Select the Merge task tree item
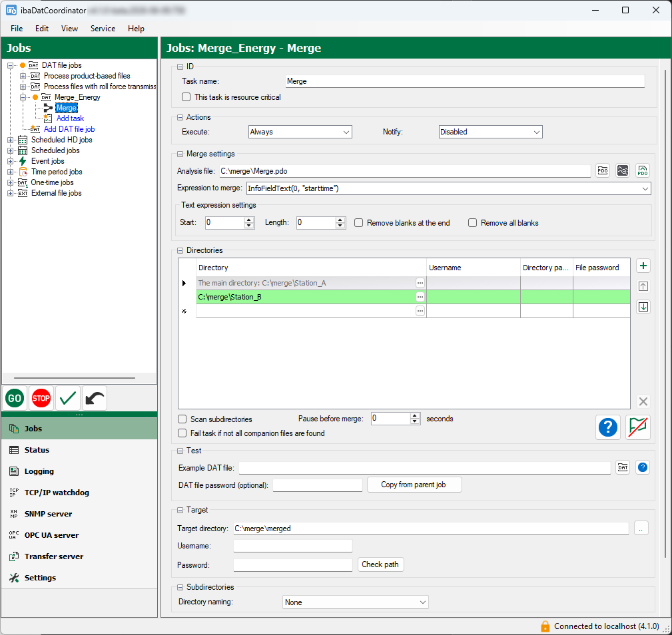This screenshot has width=672, height=635. (67, 108)
